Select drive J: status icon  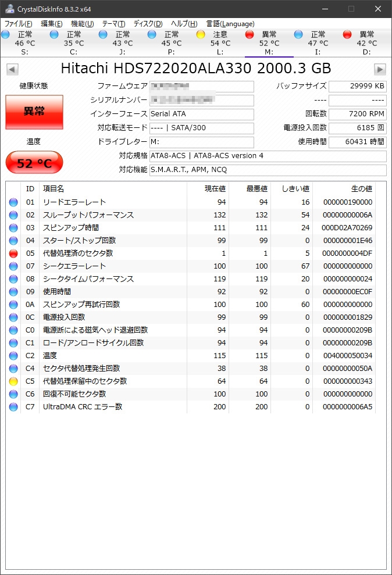coord(103,34)
